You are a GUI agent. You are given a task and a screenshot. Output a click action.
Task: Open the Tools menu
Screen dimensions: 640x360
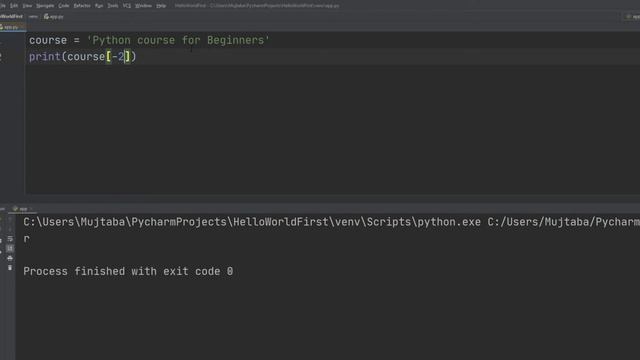(113, 6)
